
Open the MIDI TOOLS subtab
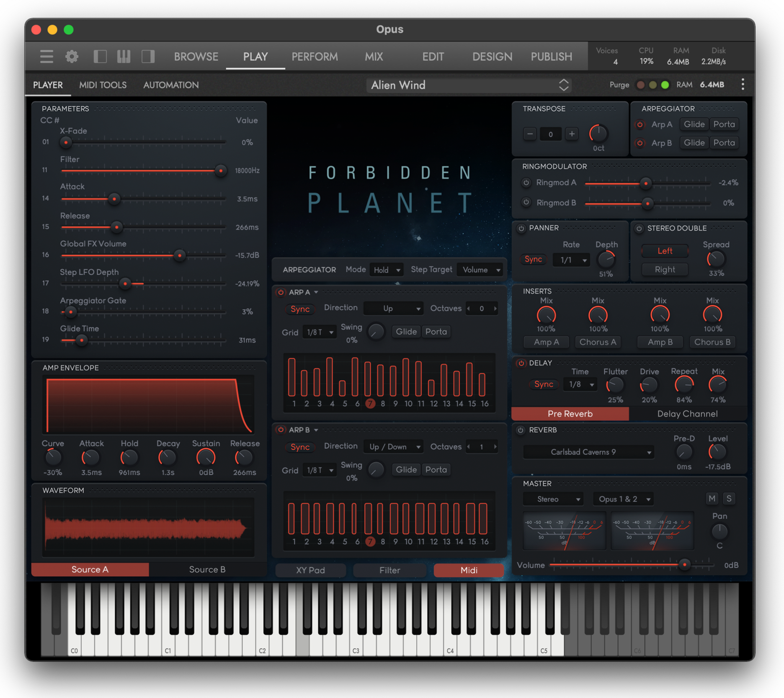pyautogui.click(x=103, y=85)
